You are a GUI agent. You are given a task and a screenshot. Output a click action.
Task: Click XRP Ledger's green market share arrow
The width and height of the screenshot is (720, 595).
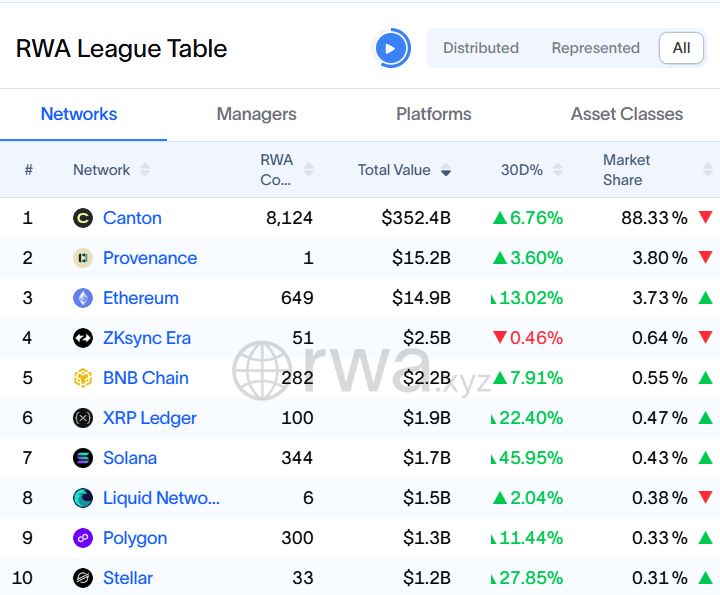coord(705,418)
